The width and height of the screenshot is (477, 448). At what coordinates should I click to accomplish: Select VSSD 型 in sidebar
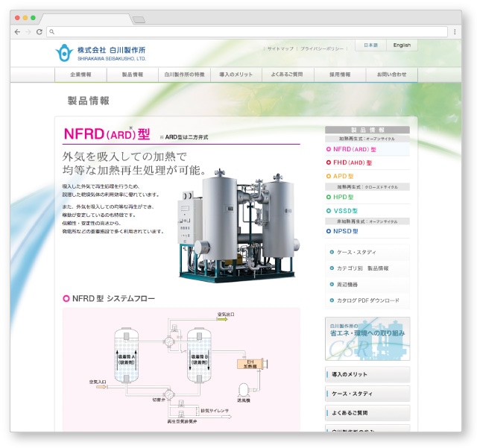click(367, 211)
